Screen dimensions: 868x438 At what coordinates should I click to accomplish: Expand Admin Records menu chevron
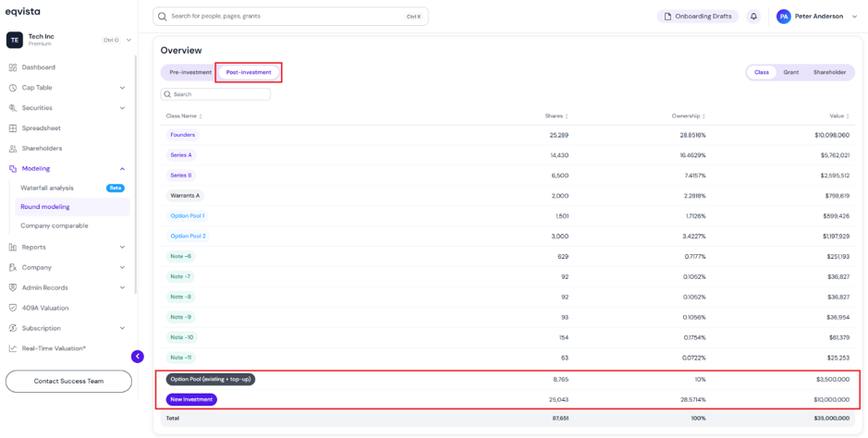pos(122,287)
